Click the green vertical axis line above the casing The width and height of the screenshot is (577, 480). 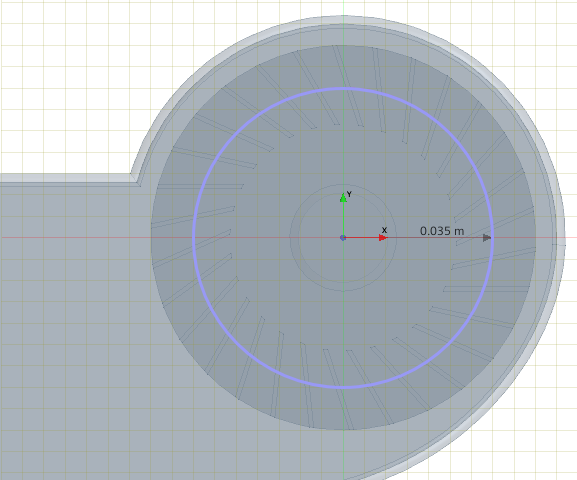tap(343, 7)
